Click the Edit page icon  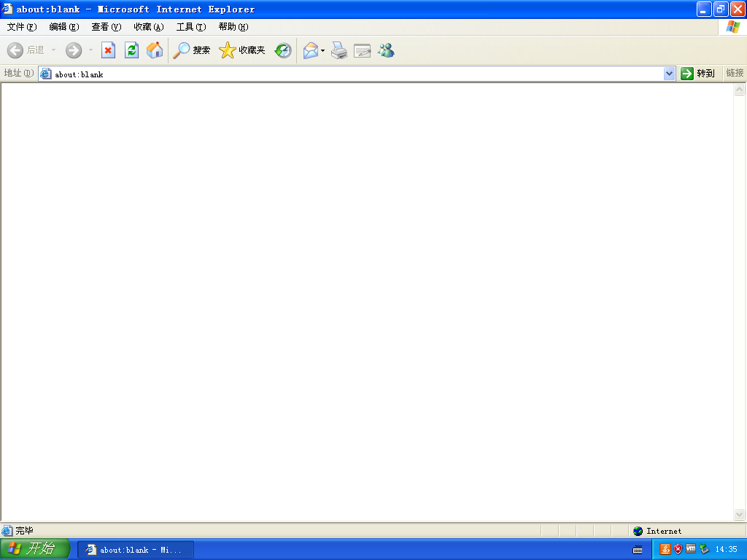pos(363,50)
